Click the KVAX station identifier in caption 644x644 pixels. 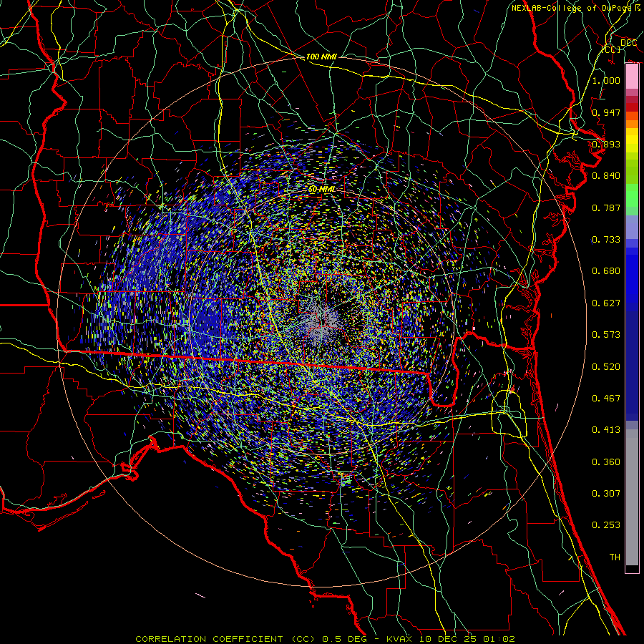coord(399,639)
